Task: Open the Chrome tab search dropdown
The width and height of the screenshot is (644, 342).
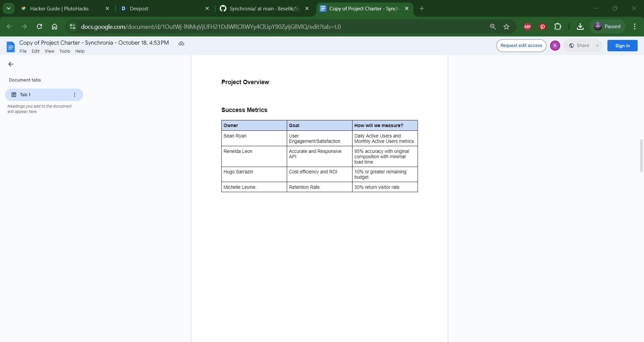Action: tap(8, 8)
